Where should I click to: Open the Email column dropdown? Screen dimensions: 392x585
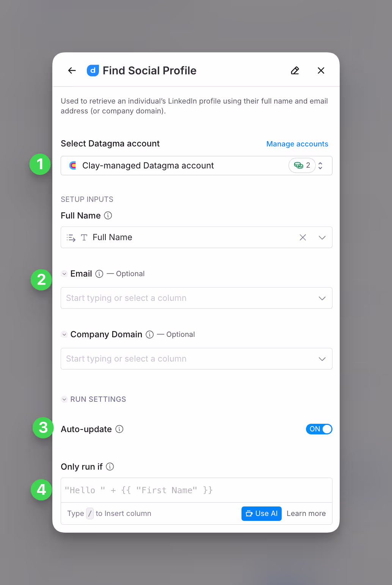pyautogui.click(x=196, y=298)
